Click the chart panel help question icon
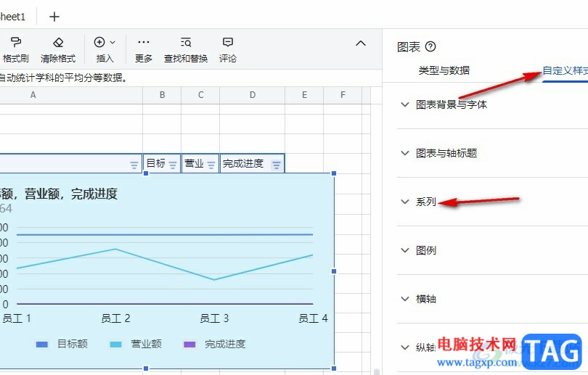 [430, 47]
